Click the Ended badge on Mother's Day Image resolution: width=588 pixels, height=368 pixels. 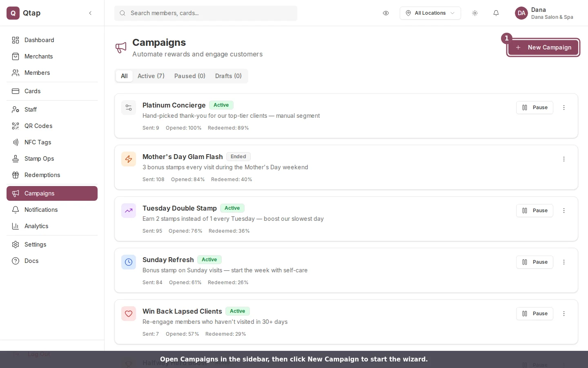pyautogui.click(x=238, y=157)
